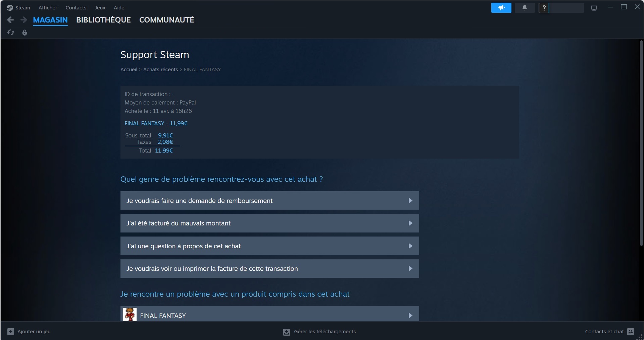Click the padlock security icon
Viewport: 644px width, 340px height.
[24, 33]
